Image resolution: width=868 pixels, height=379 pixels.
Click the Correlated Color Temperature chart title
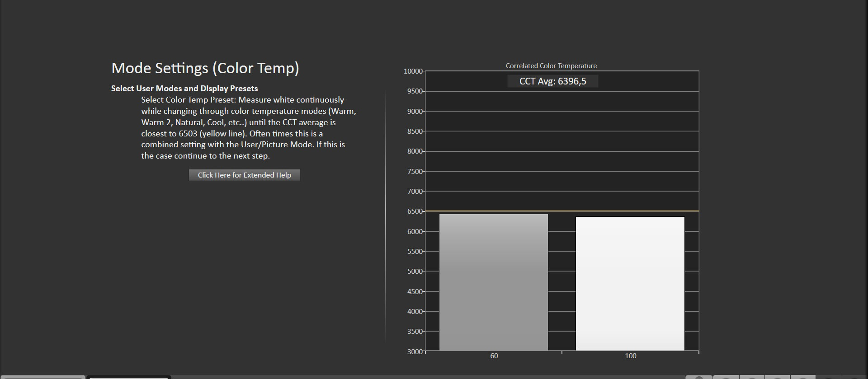pyautogui.click(x=551, y=66)
